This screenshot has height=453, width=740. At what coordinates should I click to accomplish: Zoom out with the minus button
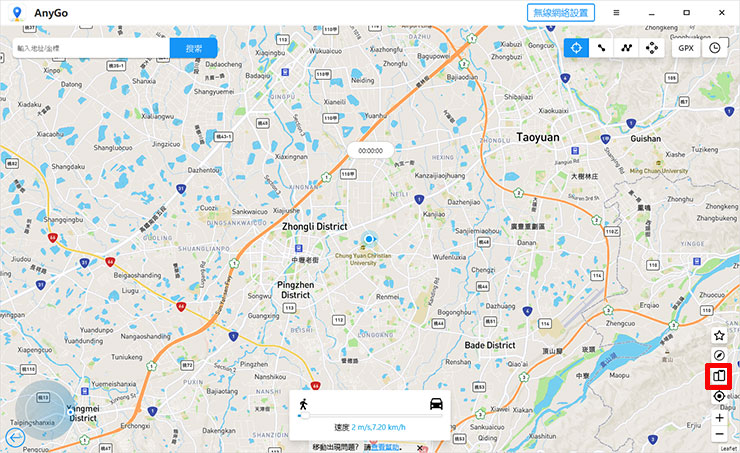(719, 434)
